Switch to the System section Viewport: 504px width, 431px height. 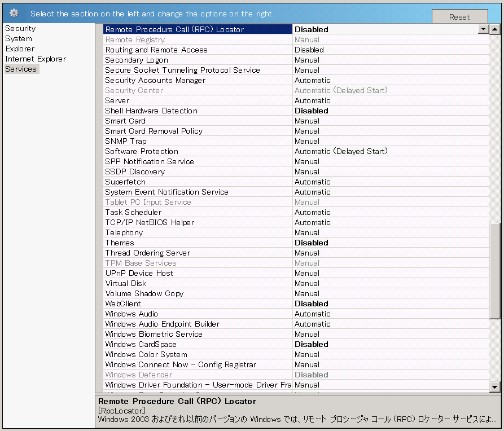17,38
